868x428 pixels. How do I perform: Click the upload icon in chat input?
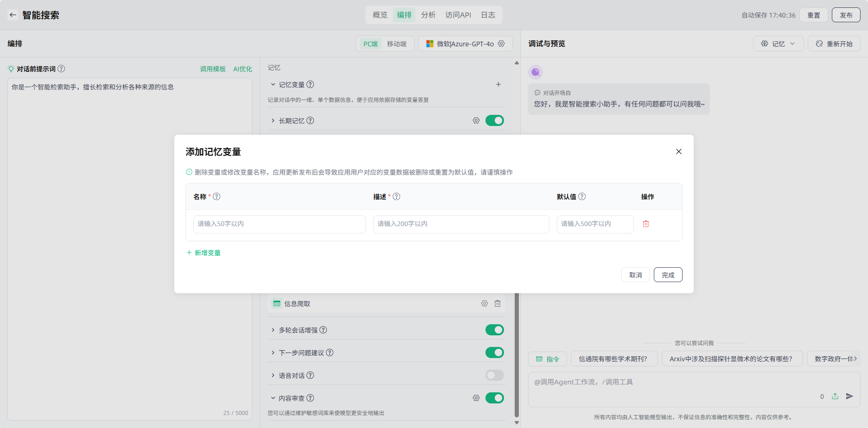[x=835, y=396]
